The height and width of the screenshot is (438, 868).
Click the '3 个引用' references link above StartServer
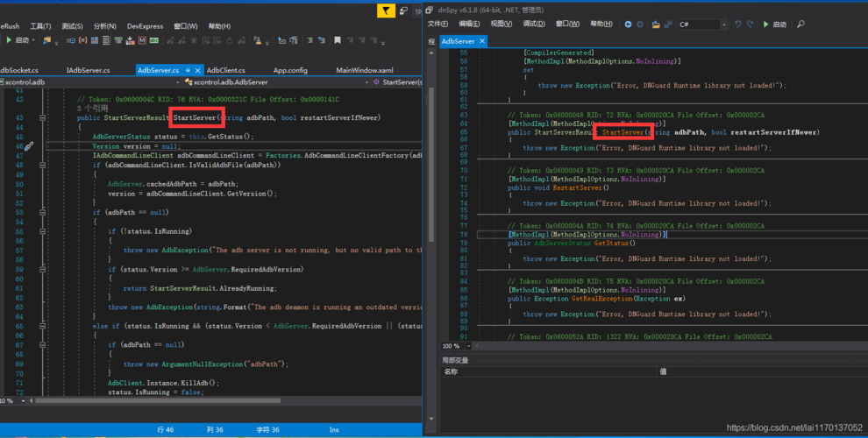coord(92,109)
